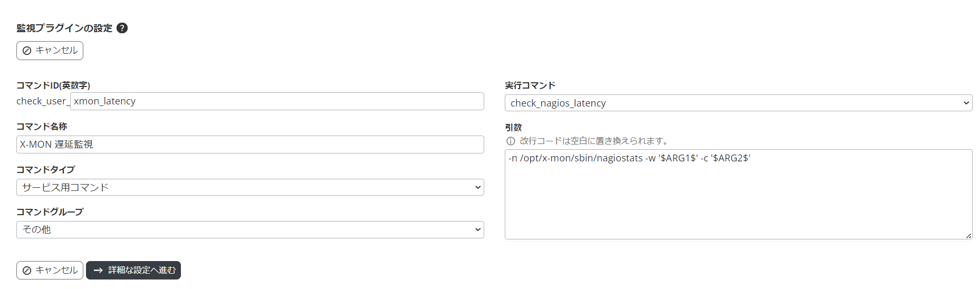This screenshot has height=289, width=980.
Task: Click the slash-circle icon in top キャンセル button
Action: pyautogui.click(x=27, y=51)
